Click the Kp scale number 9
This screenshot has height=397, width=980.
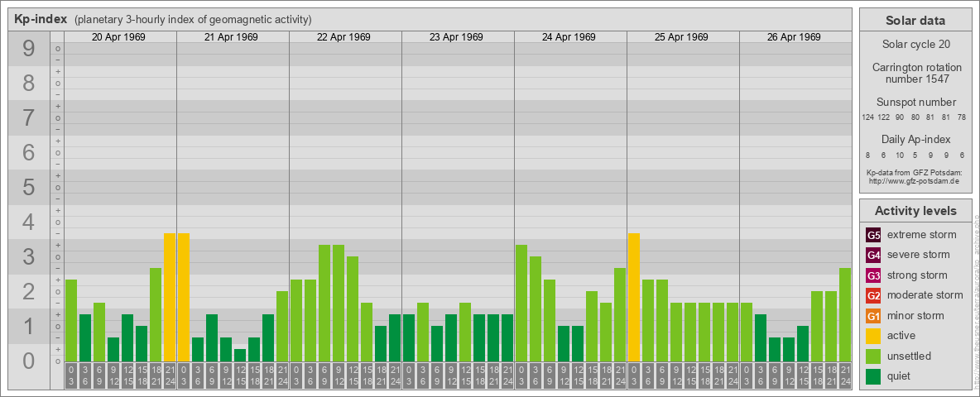[29, 49]
